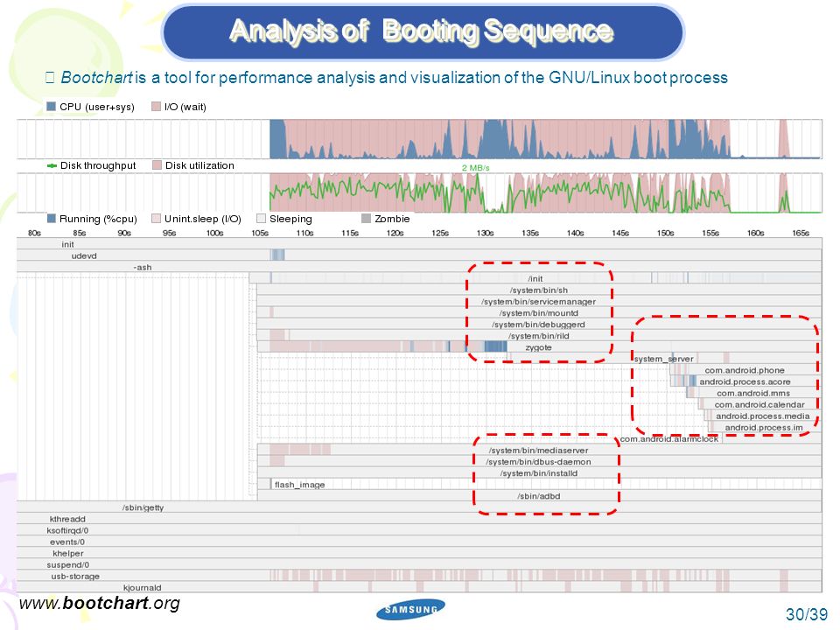Click the 80s time axis marker
The height and width of the screenshot is (630, 840).
pos(34,233)
